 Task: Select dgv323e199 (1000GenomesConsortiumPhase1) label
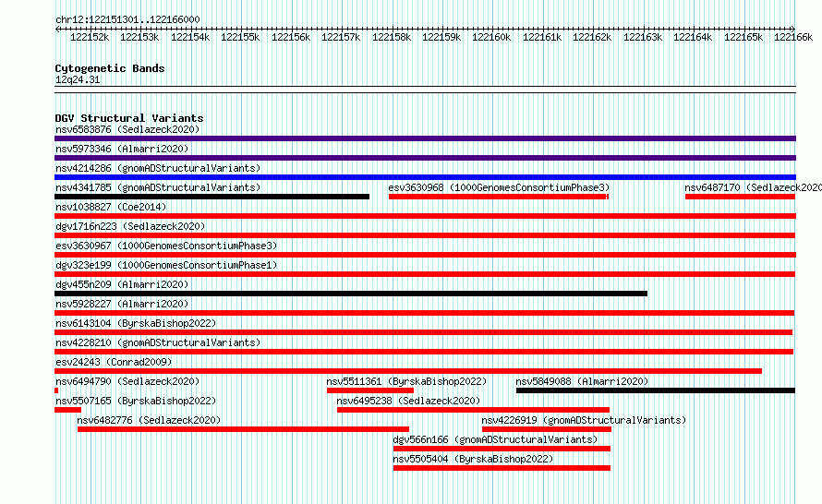pyautogui.click(x=166, y=265)
